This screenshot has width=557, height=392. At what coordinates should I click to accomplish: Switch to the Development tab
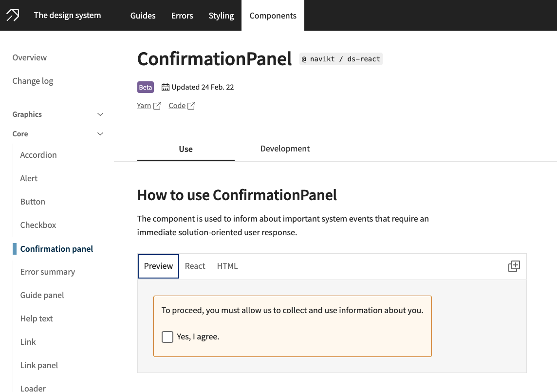click(x=285, y=149)
